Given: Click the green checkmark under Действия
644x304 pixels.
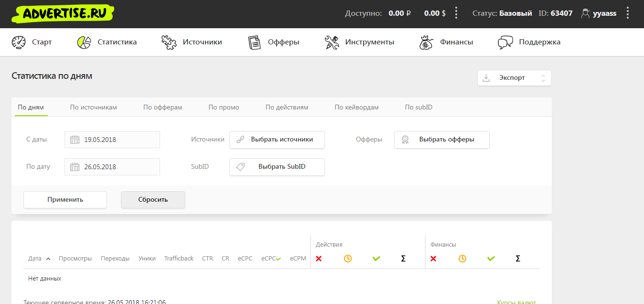Looking at the screenshot, I should (376, 259).
